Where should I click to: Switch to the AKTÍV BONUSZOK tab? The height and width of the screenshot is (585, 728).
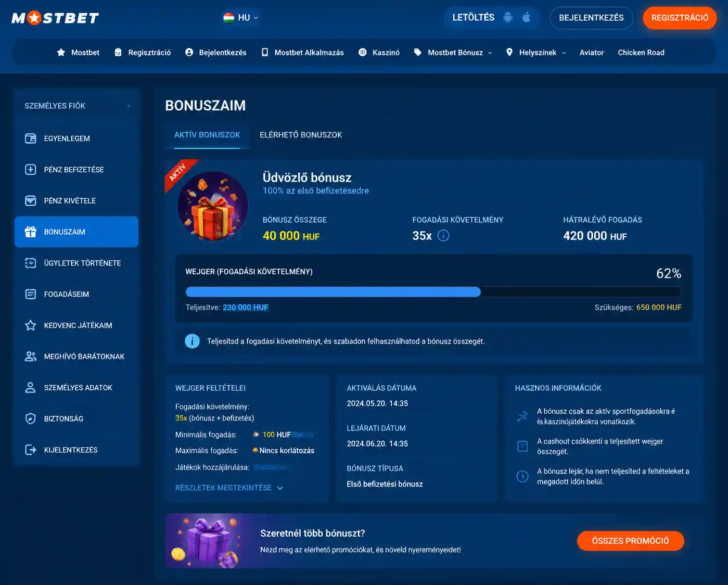[x=207, y=135]
